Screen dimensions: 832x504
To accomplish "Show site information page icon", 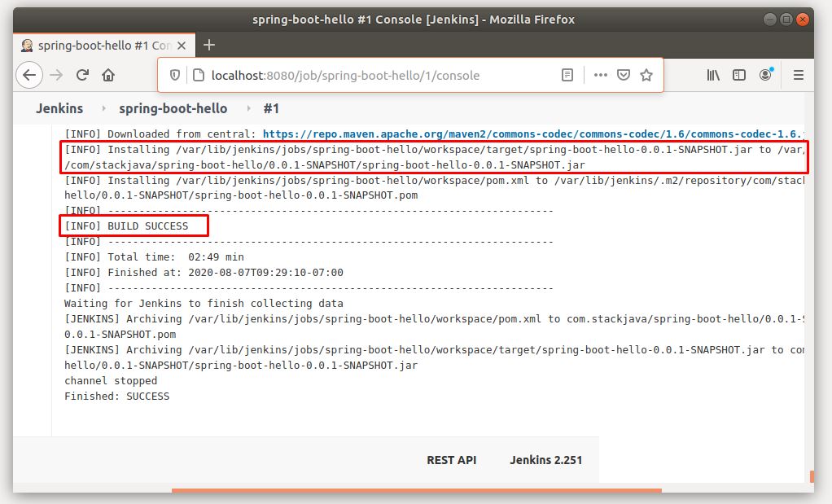I will 199,76.
